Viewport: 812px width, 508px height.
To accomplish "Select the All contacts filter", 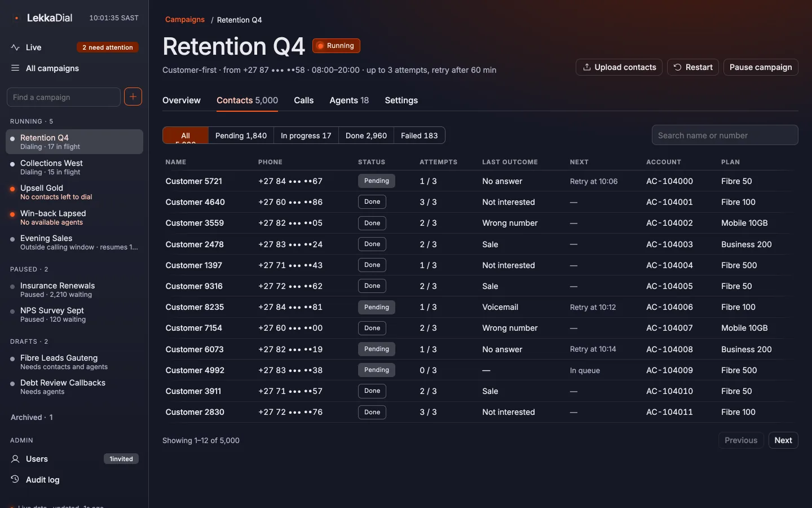I will 186,135.
